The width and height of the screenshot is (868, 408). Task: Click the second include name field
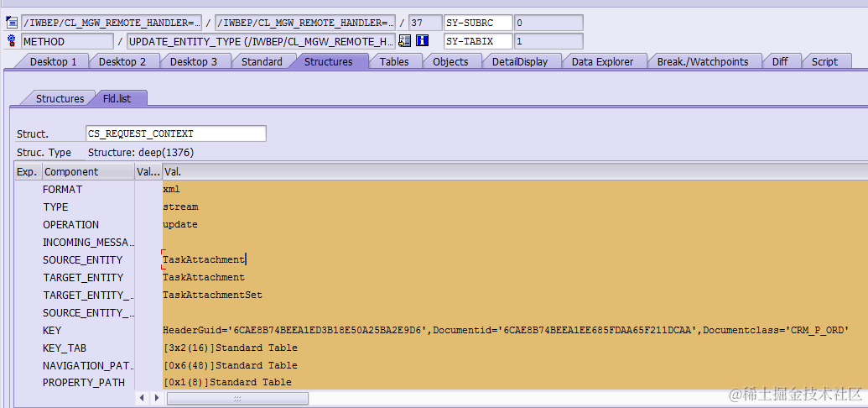[x=305, y=23]
